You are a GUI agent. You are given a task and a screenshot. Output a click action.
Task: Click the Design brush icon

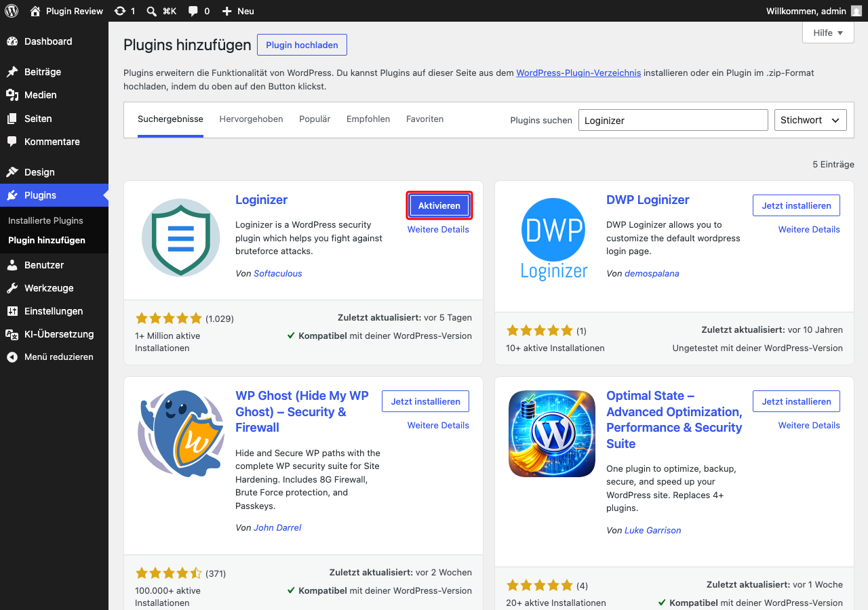click(12, 172)
